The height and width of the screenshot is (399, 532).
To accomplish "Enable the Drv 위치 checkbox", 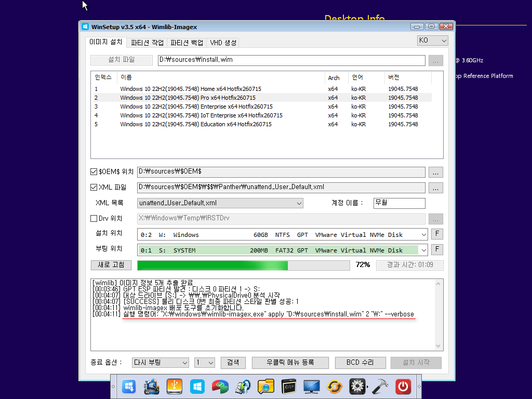I will click(x=94, y=219).
